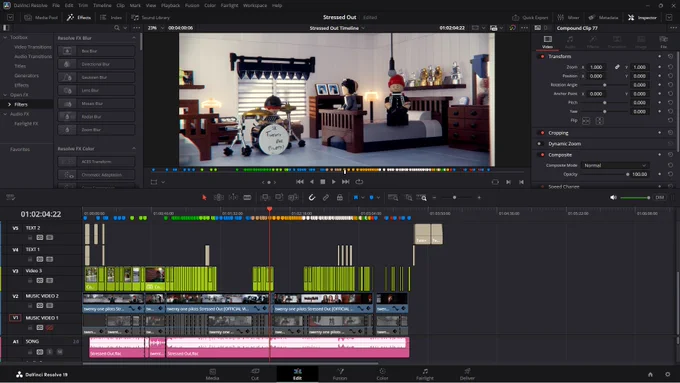
Task: Click the blue Flag icon
Action: coord(356,197)
